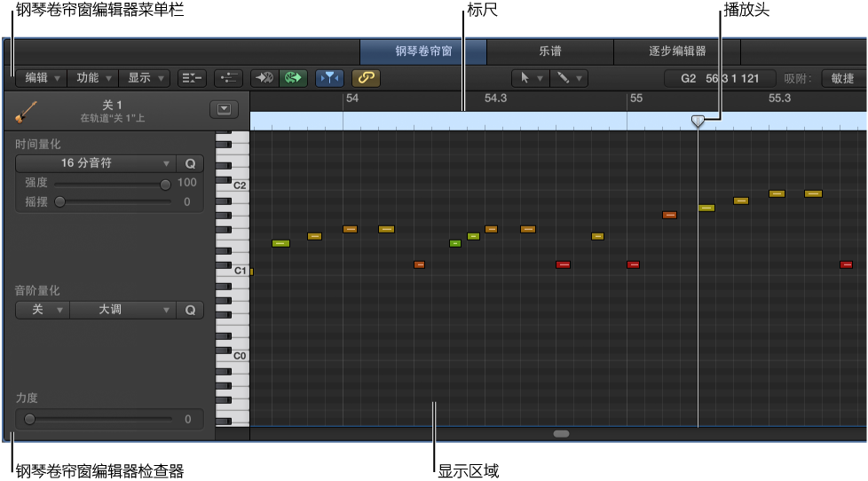Click bar 54 in the ruler
Image resolution: width=868 pixels, height=481 pixels.
[x=352, y=99]
